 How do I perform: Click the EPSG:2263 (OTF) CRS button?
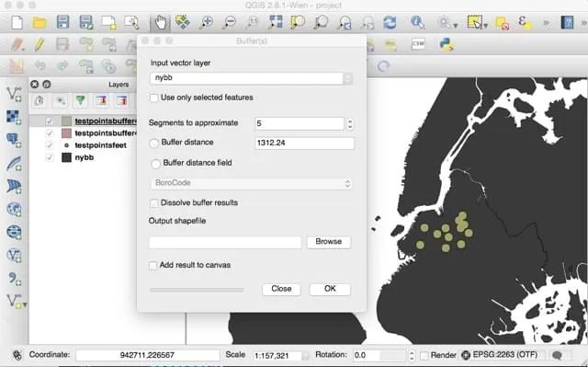pyautogui.click(x=500, y=355)
